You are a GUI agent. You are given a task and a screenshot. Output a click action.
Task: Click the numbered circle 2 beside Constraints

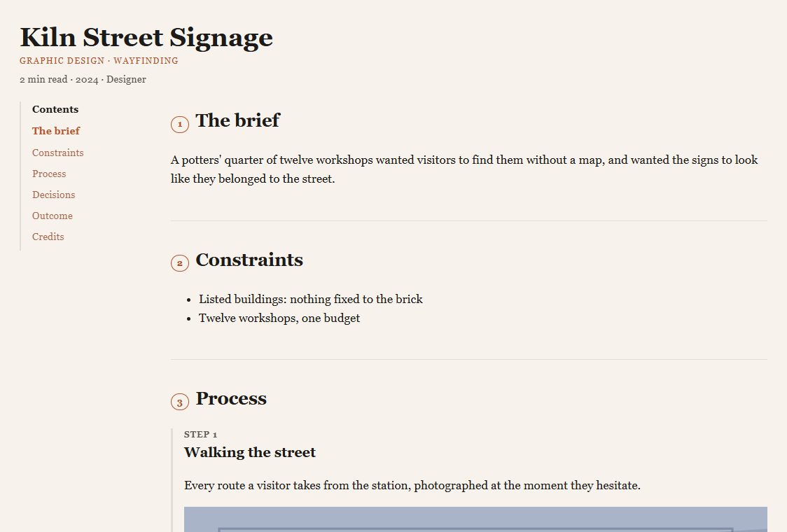coord(180,263)
